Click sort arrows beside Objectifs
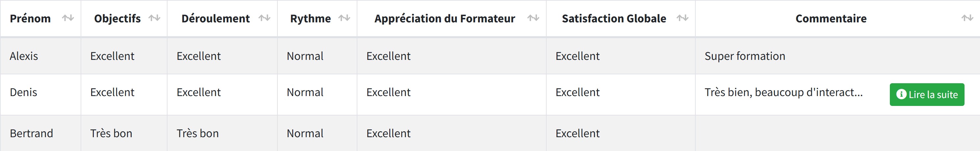Screen dimensions: 980x151 pyautogui.click(x=154, y=18)
